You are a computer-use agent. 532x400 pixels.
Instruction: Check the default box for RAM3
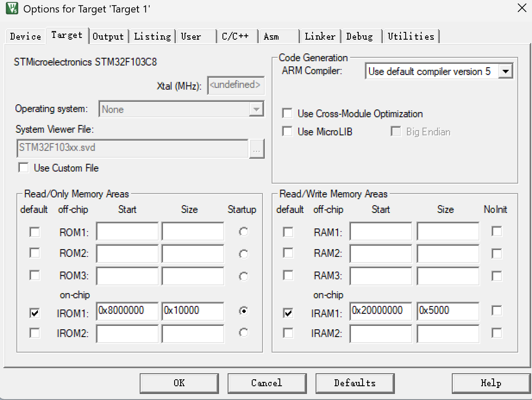288,275
